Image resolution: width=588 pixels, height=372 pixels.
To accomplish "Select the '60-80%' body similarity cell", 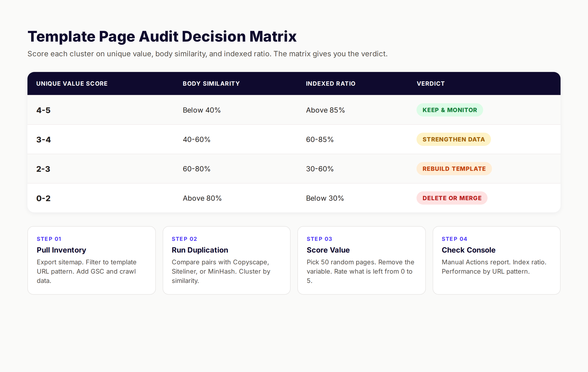I will 196,169.
